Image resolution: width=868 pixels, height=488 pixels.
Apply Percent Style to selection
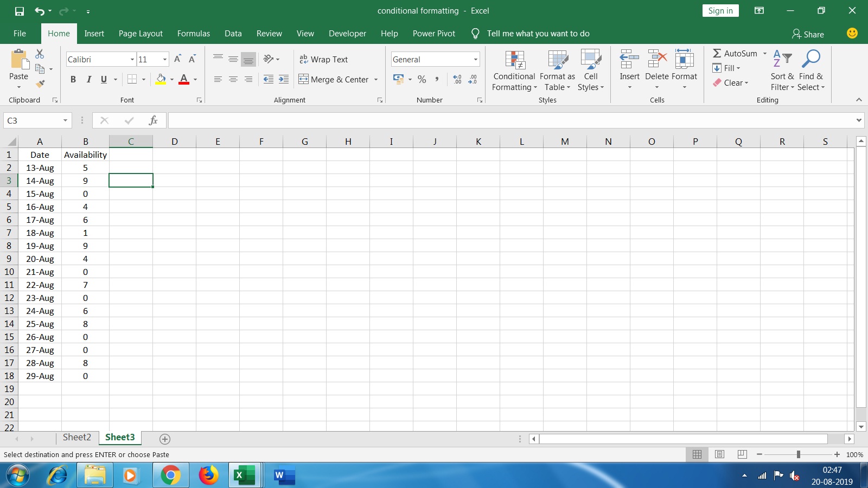[x=422, y=79]
